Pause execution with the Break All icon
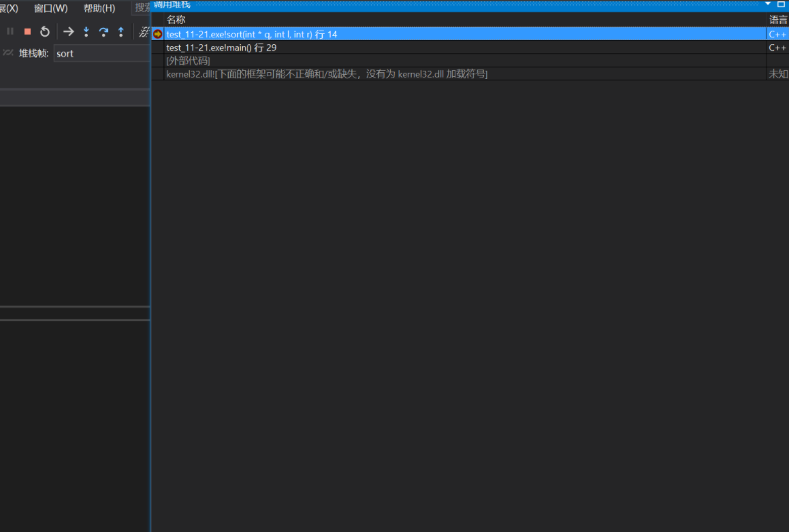This screenshot has height=532, width=789. (x=10, y=31)
